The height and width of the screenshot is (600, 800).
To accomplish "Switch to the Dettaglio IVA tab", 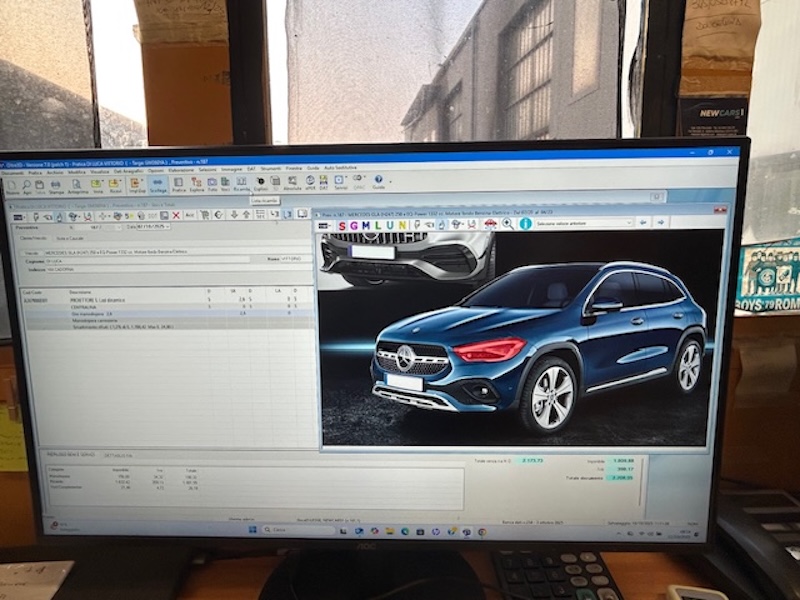I will (x=118, y=455).
